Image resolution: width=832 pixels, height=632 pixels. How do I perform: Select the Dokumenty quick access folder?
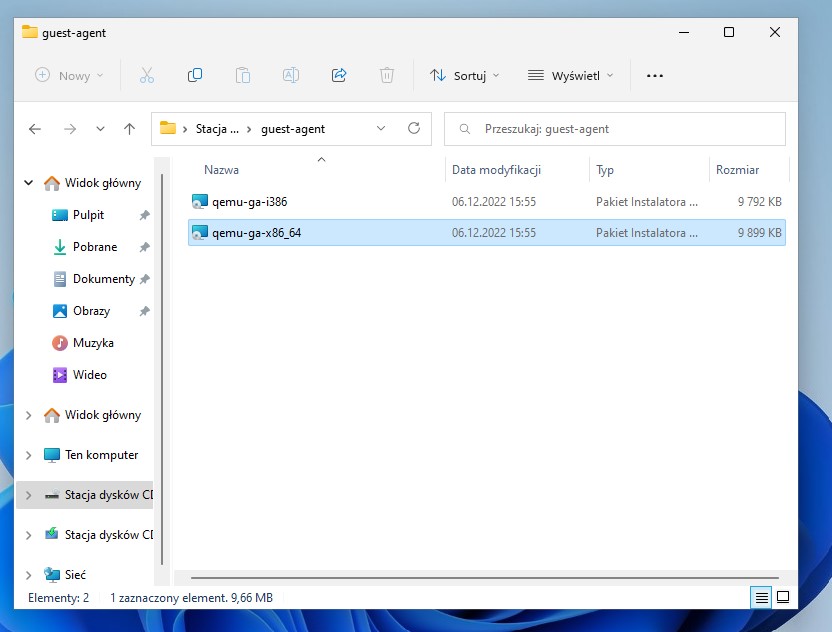tap(103, 279)
